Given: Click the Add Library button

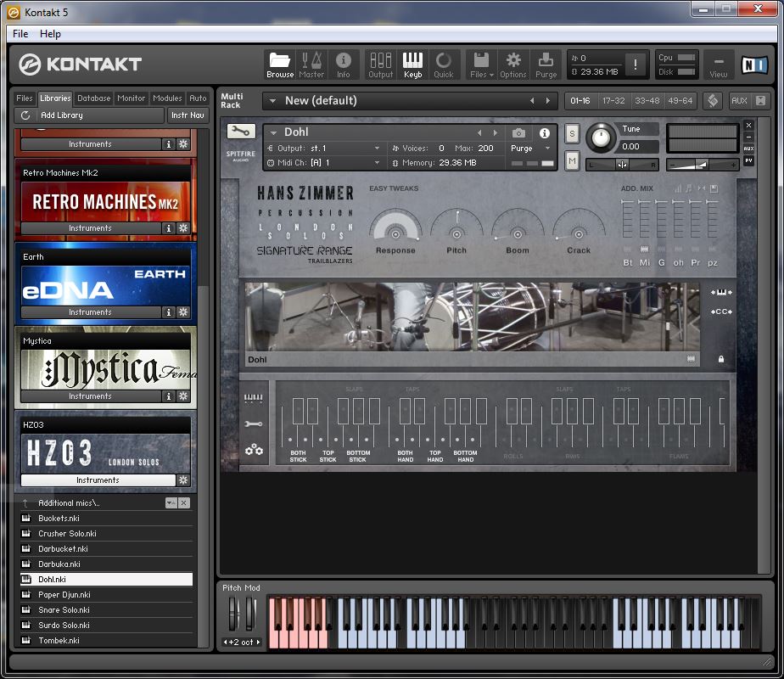Looking at the screenshot, I should pos(89,115).
